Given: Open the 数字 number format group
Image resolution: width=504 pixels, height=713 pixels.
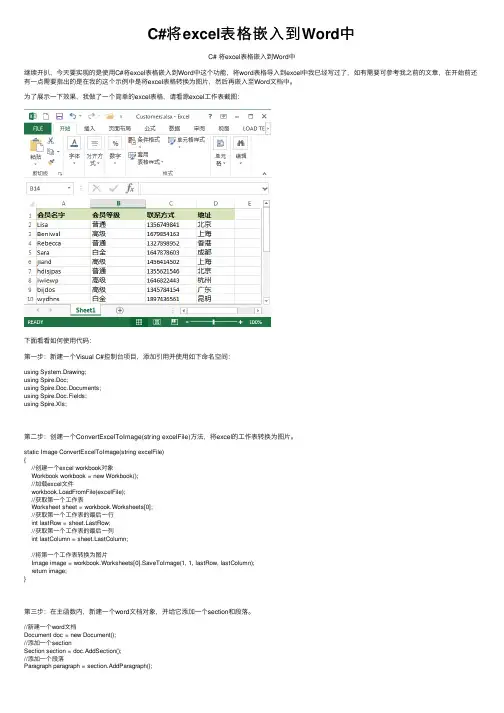Looking at the screenshot, I should [x=116, y=150].
